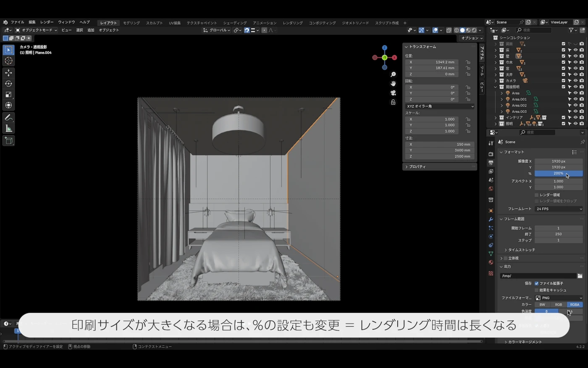This screenshot has width=588, height=368.
Task: Toggle viewport lock icon near gizmo
Action: [393, 102]
